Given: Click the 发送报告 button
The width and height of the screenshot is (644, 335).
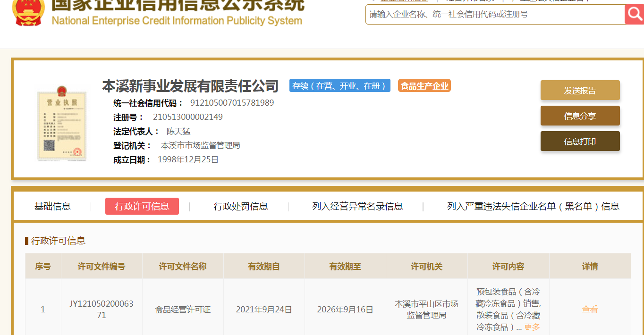Looking at the screenshot, I should (580, 90).
